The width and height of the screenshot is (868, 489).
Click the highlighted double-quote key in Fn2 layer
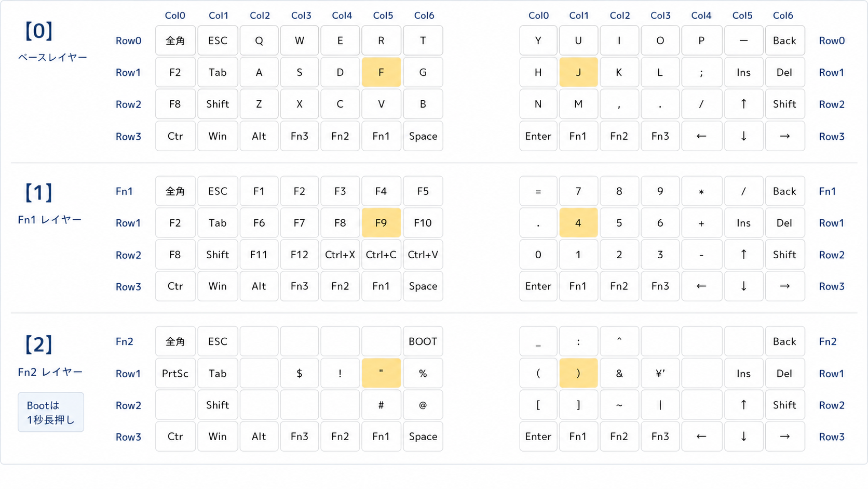coord(381,373)
